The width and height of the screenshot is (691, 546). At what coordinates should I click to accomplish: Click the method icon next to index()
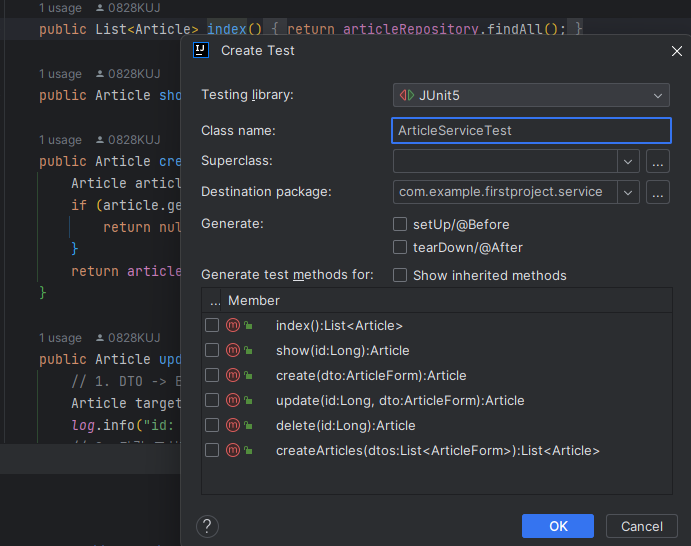pos(233,325)
